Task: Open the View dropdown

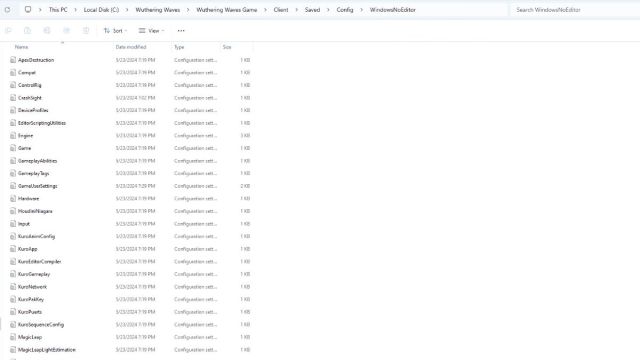Action: tap(151, 31)
